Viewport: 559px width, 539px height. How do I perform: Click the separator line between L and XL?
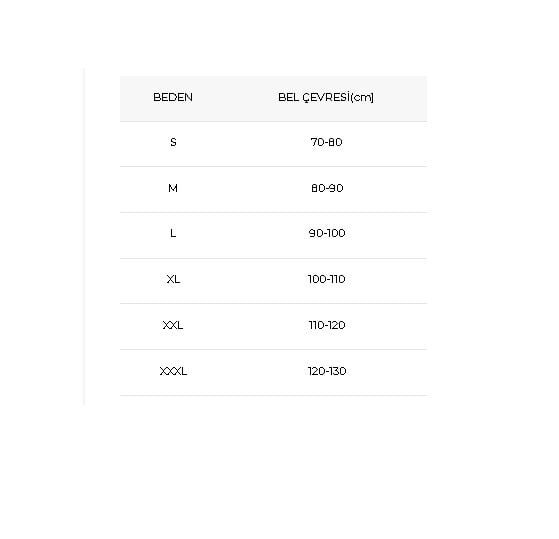273,258
